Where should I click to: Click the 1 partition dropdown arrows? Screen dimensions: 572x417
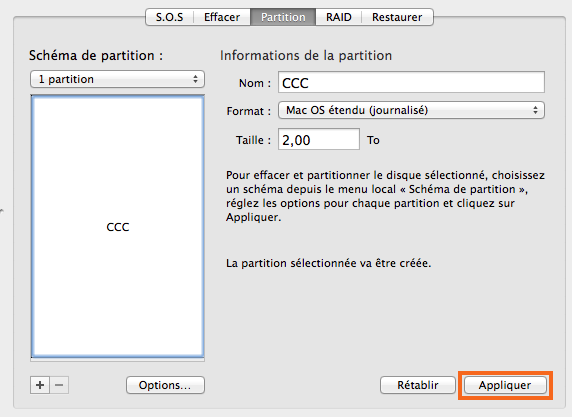pos(196,79)
